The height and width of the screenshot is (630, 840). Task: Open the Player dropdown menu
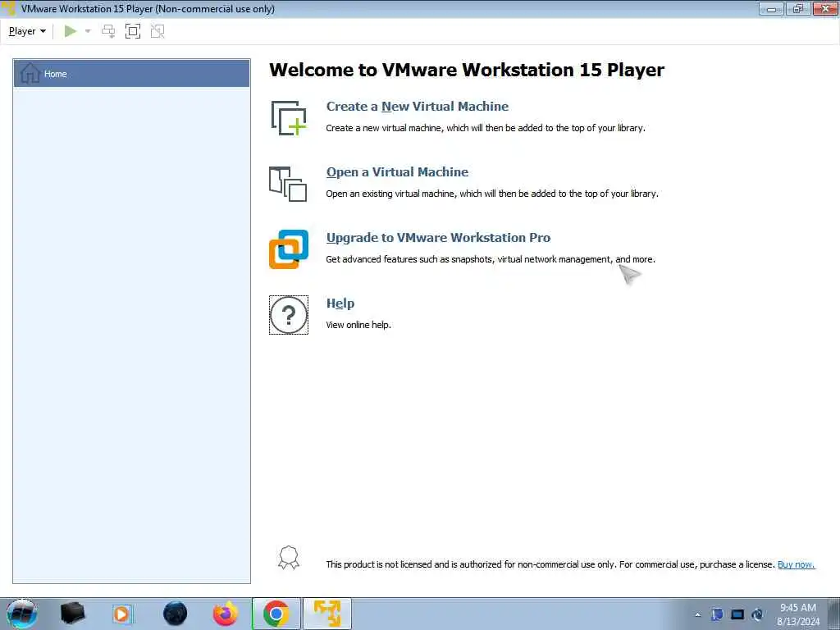click(27, 31)
